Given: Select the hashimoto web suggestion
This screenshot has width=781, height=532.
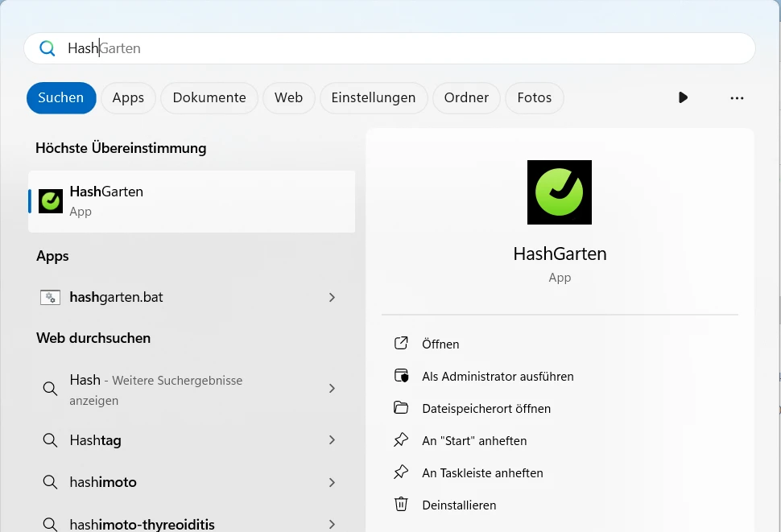Looking at the screenshot, I should [x=192, y=482].
